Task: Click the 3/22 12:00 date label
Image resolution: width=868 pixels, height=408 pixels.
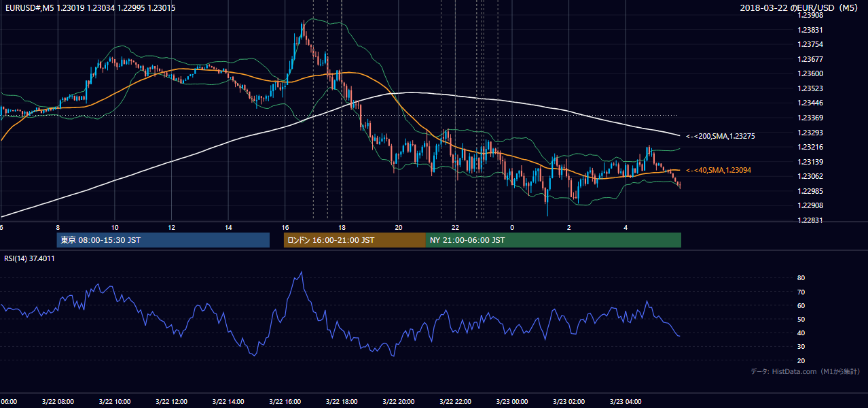Action: tap(171, 401)
